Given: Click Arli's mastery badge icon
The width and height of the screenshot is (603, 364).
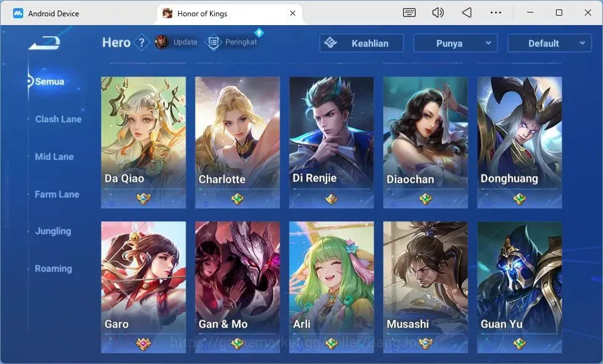Looking at the screenshot, I should (332, 343).
